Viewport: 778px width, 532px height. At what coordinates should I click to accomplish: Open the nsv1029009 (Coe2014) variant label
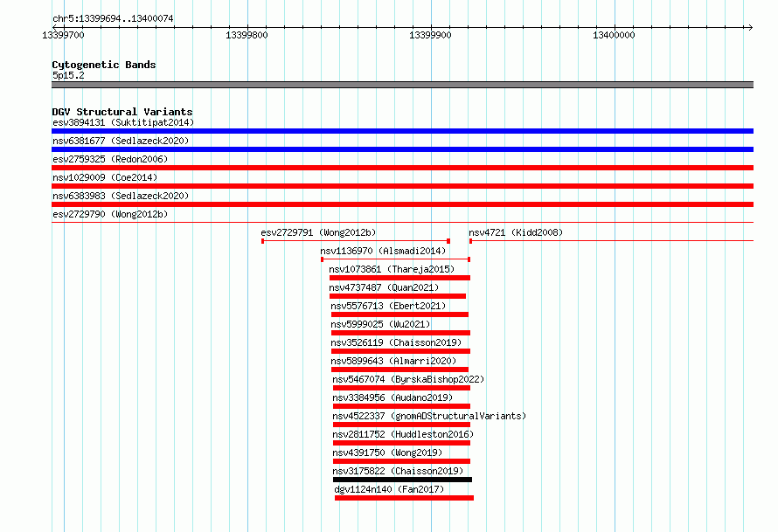coord(105,177)
